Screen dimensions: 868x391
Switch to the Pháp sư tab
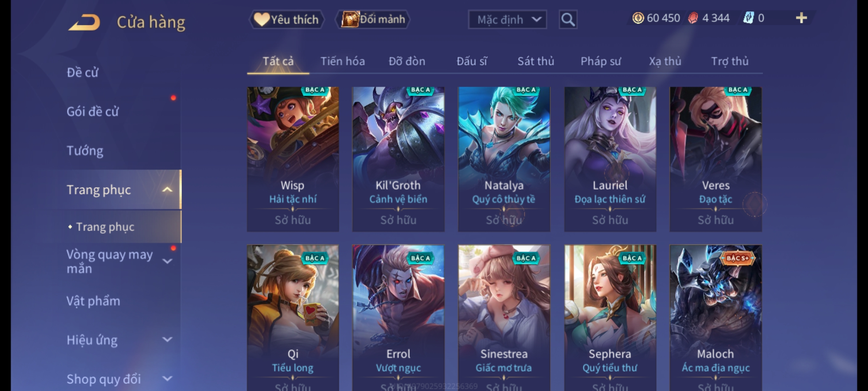click(x=600, y=61)
